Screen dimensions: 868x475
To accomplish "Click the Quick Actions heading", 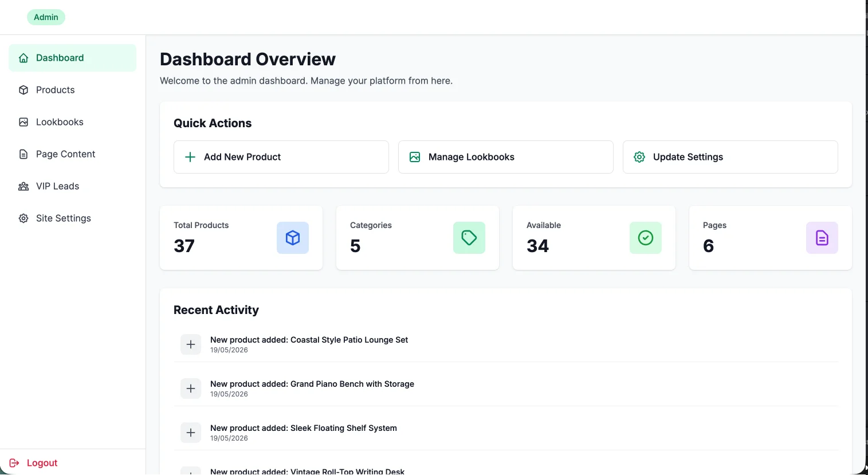I will 213,123.
